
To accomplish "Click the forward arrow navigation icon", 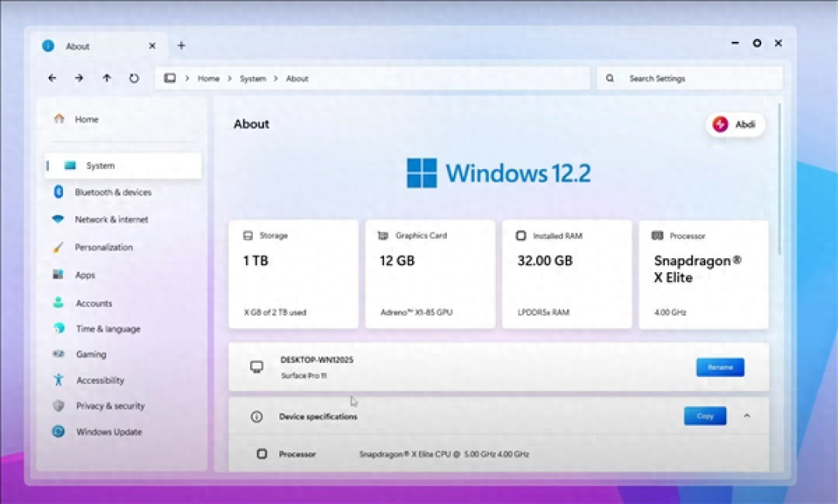I will click(79, 78).
